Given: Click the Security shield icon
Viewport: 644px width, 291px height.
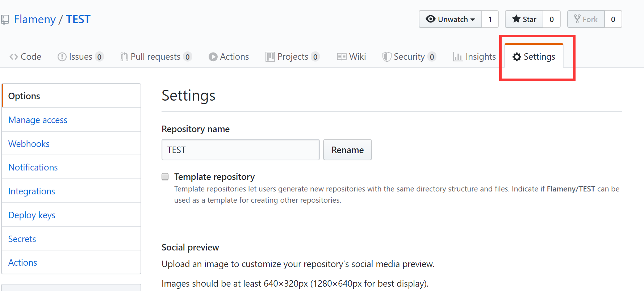Looking at the screenshot, I should coord(387,57).
